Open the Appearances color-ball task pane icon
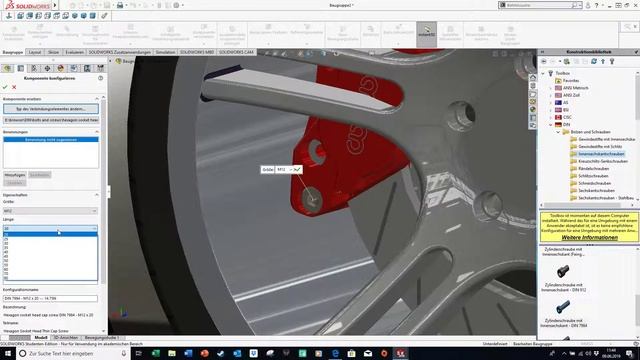Image resolution: width=640 pixels, height=360 pixels. coord(533,109)
